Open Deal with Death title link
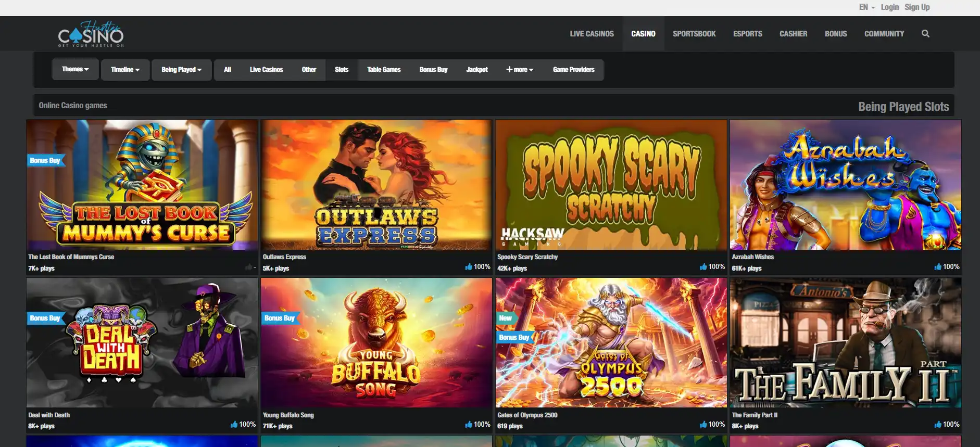This screenshot has width=980, height=447. (49, 415)
